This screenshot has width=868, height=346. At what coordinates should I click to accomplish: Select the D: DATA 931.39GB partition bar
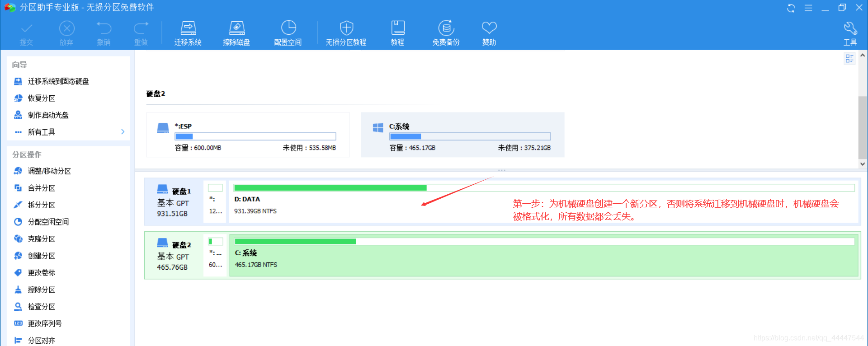[x=544, y=201]
